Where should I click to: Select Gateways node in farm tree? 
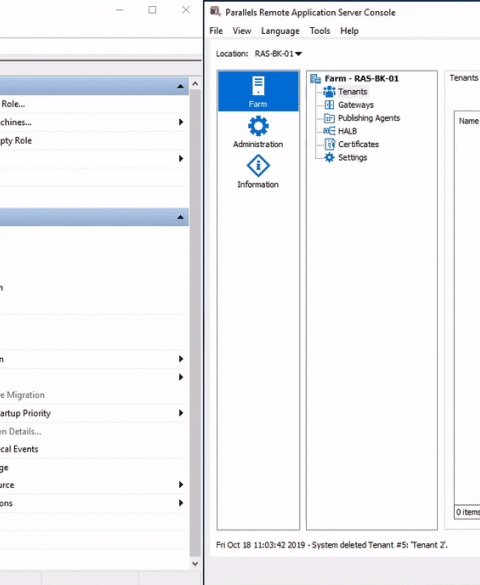pyautogui.click(x=356, y=105)
